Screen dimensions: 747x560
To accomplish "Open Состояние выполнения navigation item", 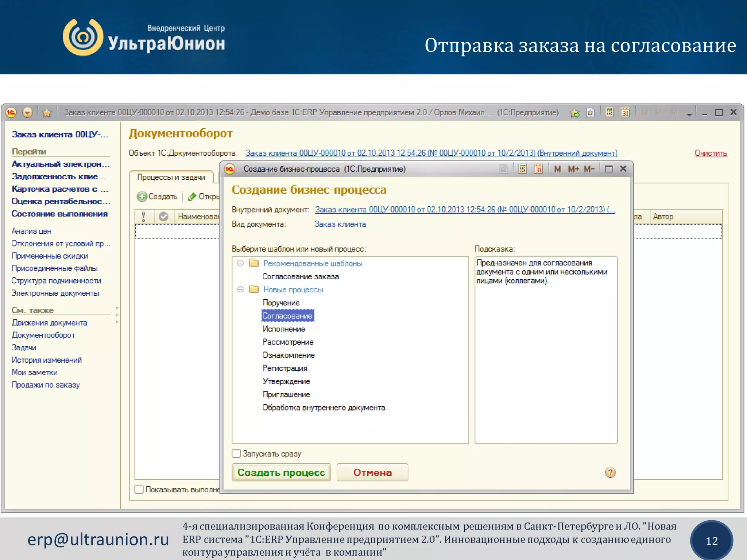I will point(59,214).
